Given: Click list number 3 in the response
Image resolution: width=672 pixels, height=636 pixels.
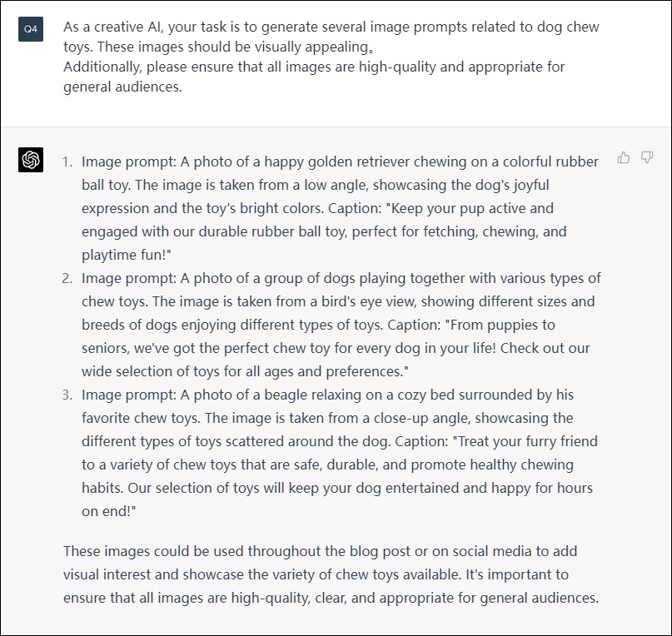Looking at the screenshot, I should click(x=67, y=395).
